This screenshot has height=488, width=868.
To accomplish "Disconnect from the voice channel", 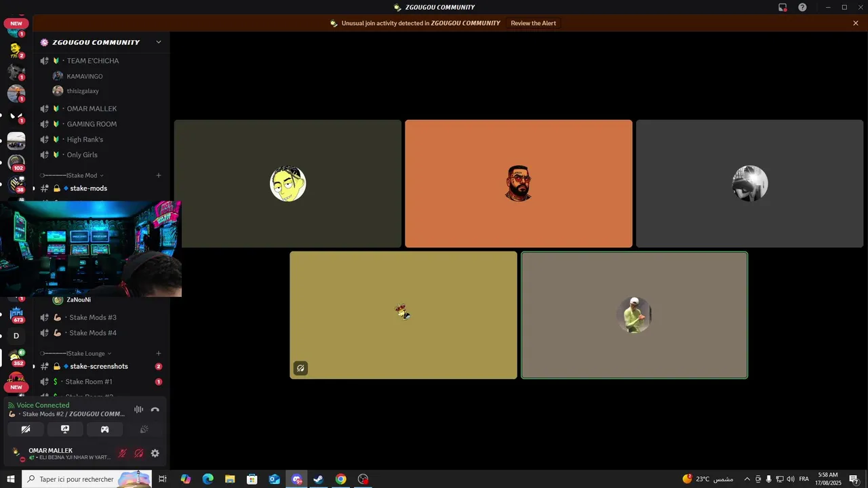I will point(155,409).
